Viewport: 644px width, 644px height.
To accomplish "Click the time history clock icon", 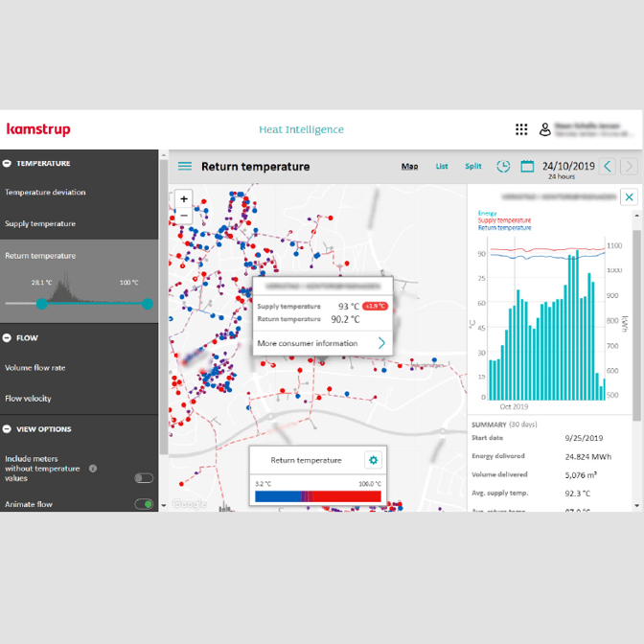I will point(503,166).
